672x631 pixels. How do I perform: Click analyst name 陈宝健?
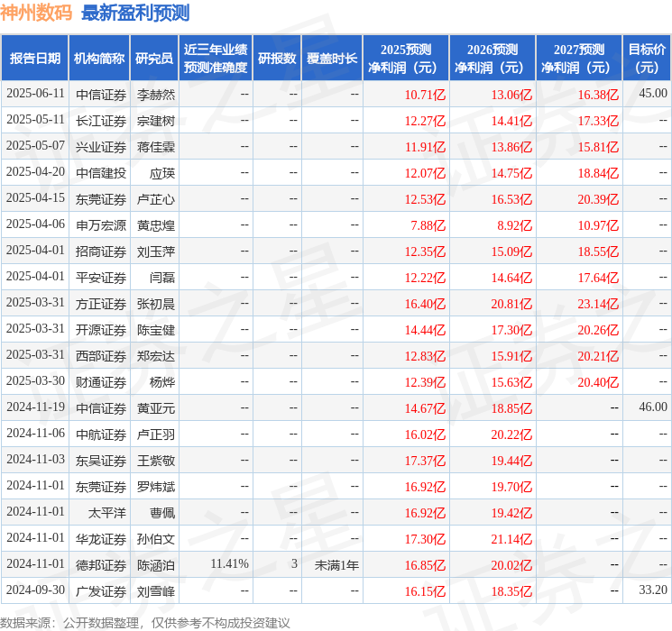(156, 330)
